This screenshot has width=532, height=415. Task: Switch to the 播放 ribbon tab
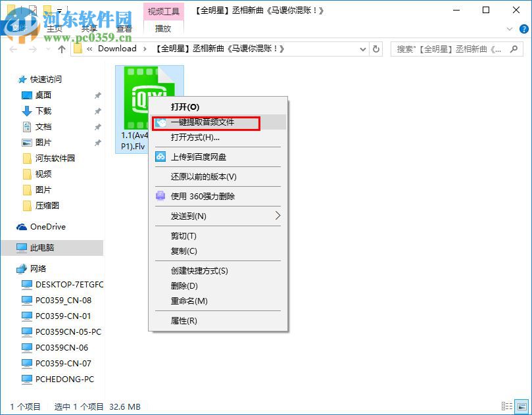coord(162,29)
